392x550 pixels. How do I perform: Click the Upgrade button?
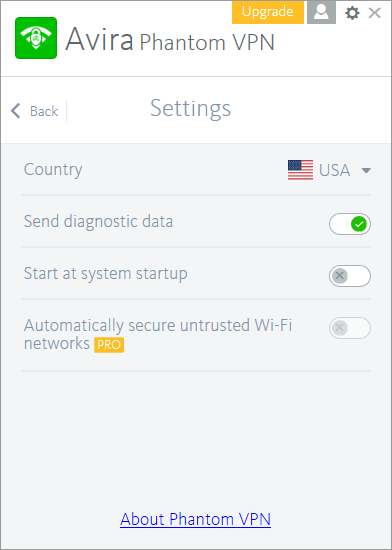[x=268, y=12]
